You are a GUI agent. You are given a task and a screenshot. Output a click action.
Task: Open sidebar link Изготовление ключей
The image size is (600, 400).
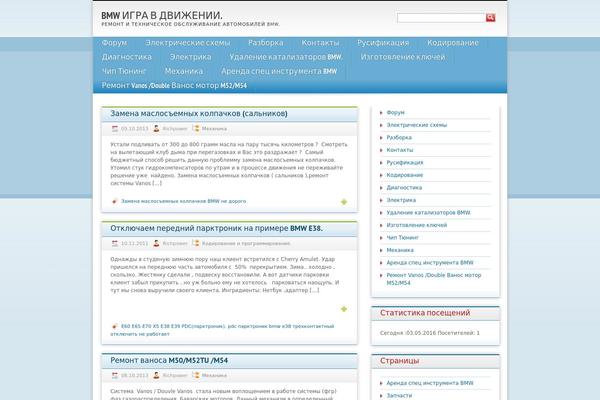(417, 225)
